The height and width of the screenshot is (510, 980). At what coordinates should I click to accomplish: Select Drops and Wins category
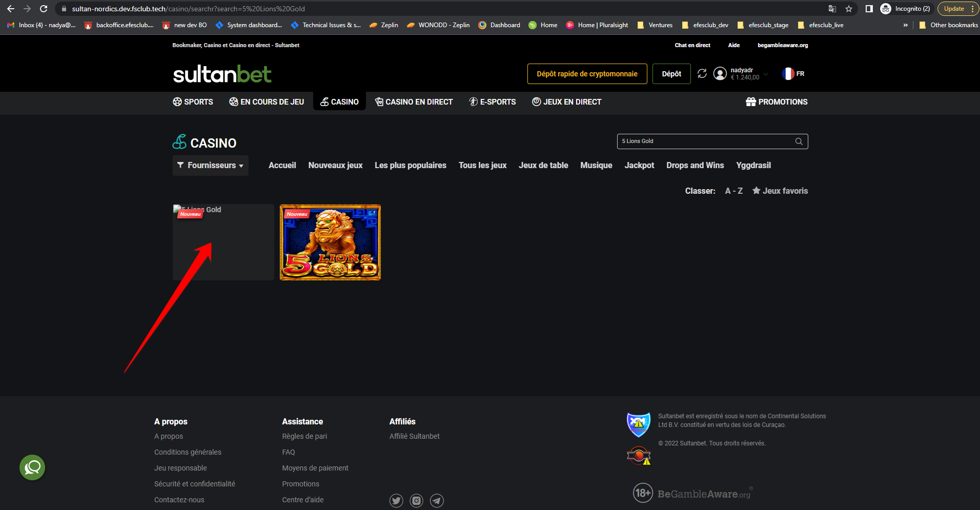click(695, 166)
